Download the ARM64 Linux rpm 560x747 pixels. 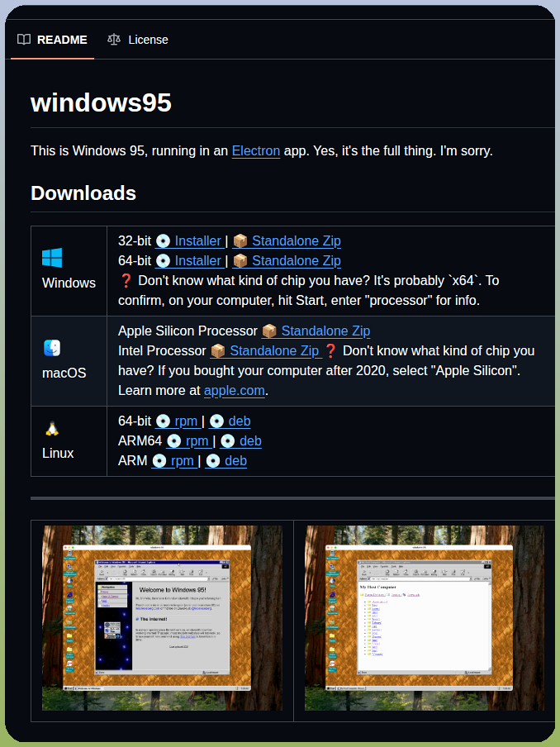point(189,441)
